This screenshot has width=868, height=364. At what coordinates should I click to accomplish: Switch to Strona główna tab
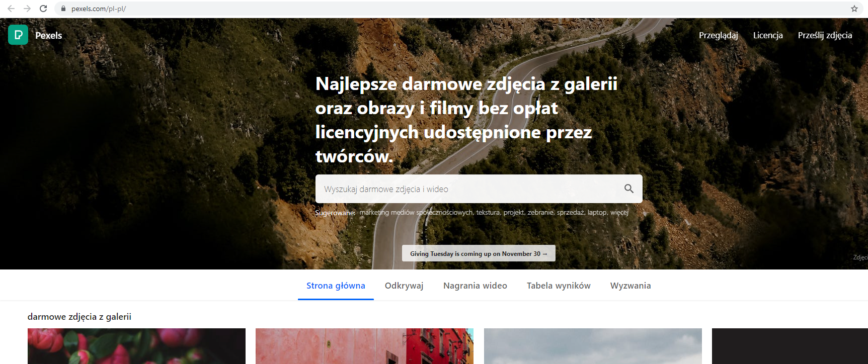[x=336, y=286]
